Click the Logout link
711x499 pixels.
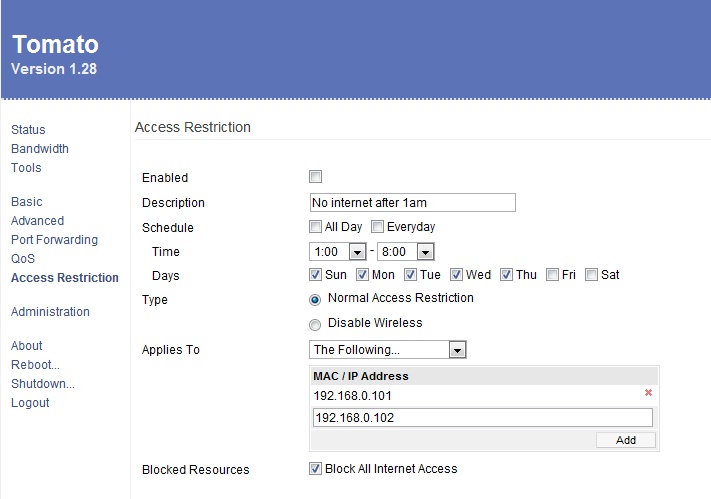30,403
